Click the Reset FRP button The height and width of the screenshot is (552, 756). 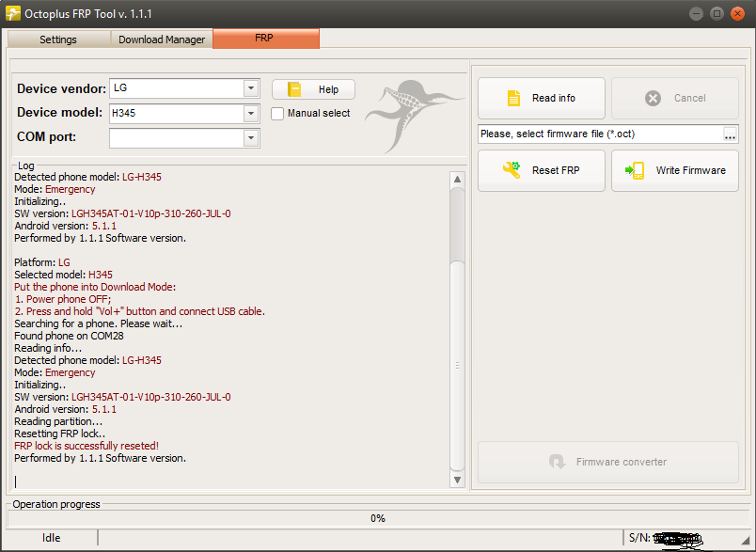coord(542,170)
